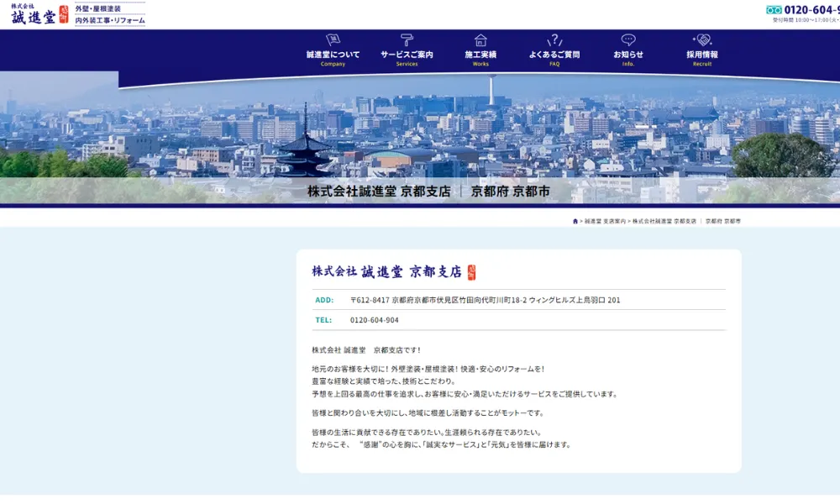The width and height of the screenshot is (840, 504).
Task: Click the 誠進堂 logo top left
Action: pyautogui.click(x=34, y=15)
